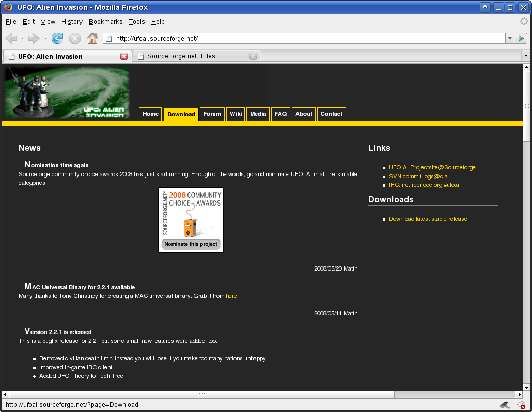Click the 'MAC Universal Binary for 2.2.1 available' headline

(x=80, y=287)
